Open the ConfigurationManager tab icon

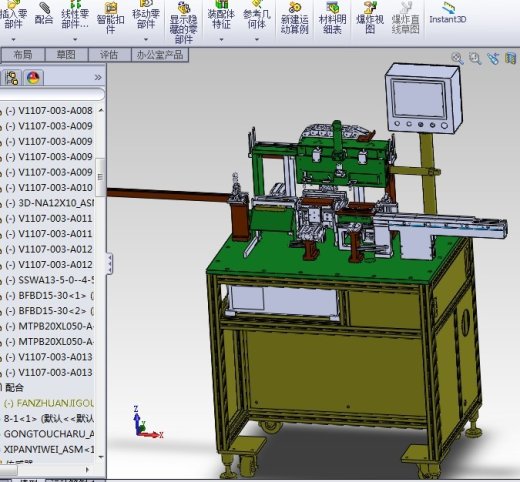tap(12, 78)
